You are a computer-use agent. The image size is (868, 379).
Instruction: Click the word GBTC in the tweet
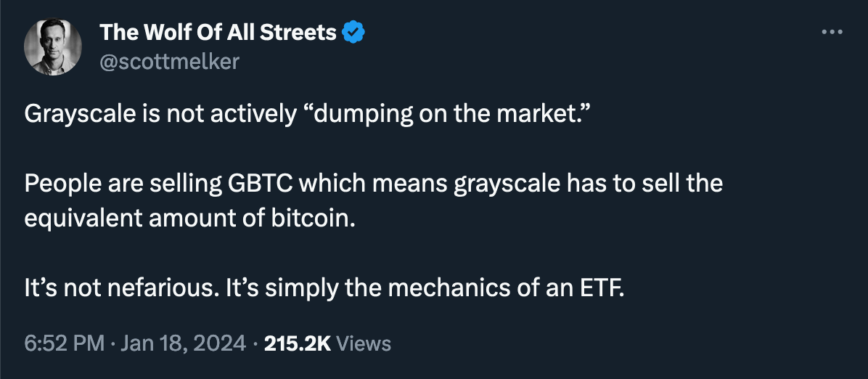point(261,184)
